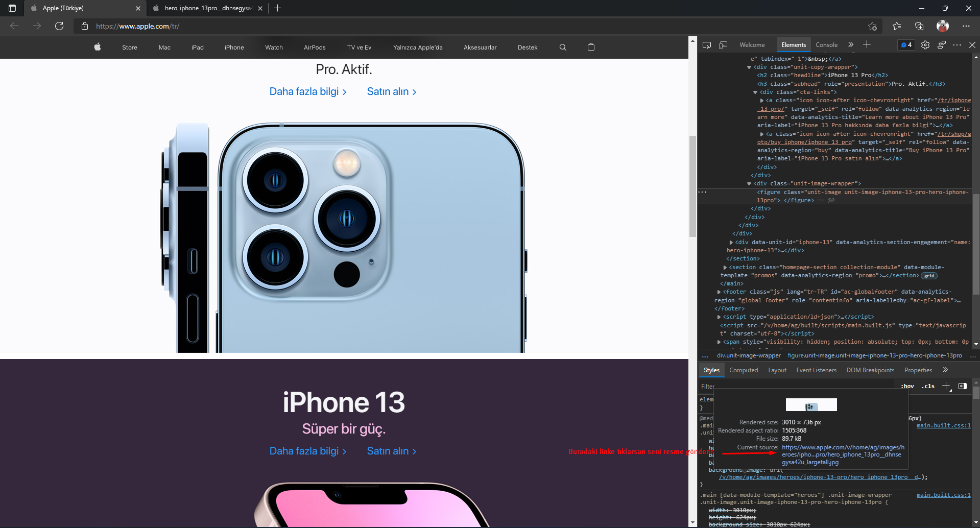Show more DevTools tabs
The height and width of the screenshot is (528, 980).
coord(851,45)
